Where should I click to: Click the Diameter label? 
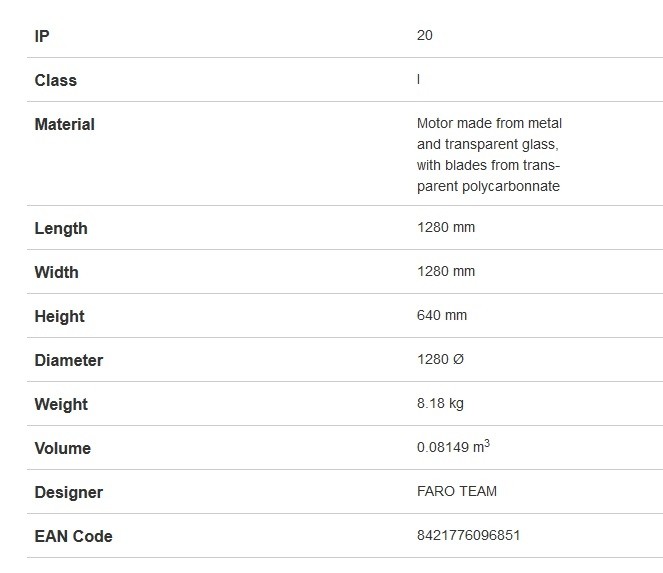pyautogui.click(x=69, y=360)
